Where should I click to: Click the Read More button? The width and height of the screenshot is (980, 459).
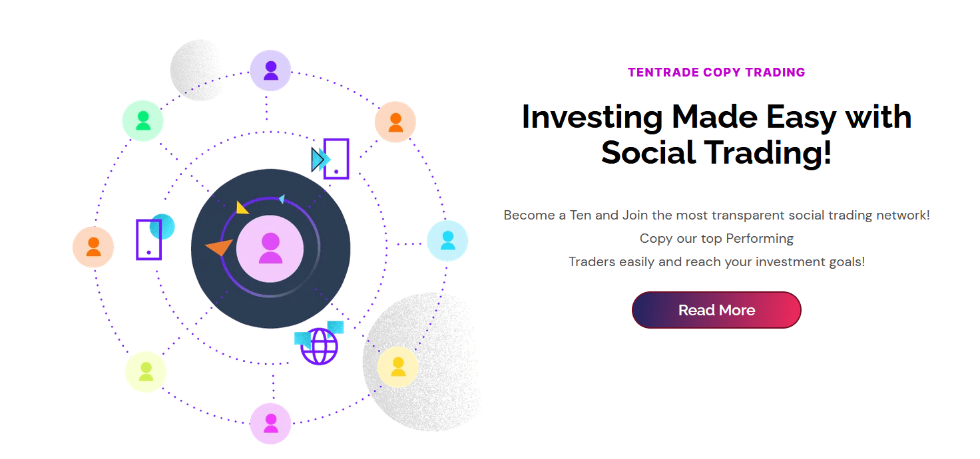[x=716, y=310]
